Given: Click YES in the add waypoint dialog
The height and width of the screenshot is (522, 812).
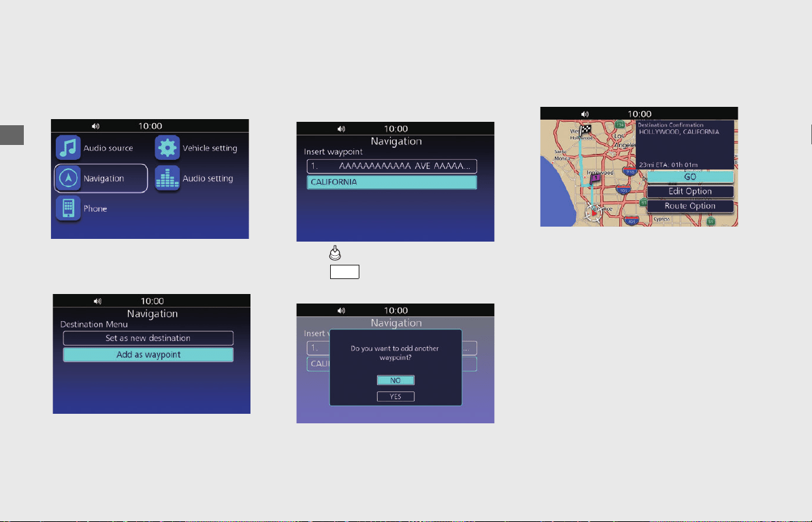Looking at the screenshot, I should 395,397.
